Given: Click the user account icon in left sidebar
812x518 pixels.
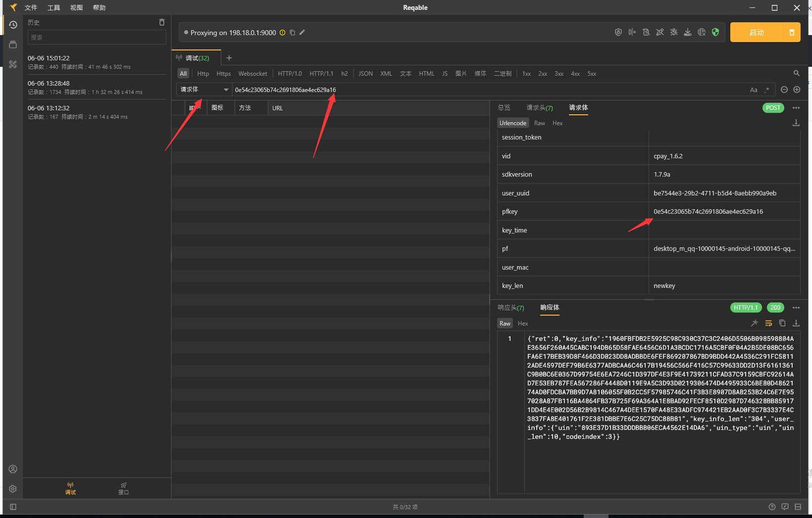Looking at the screenshot, I should tap(13, 469).
